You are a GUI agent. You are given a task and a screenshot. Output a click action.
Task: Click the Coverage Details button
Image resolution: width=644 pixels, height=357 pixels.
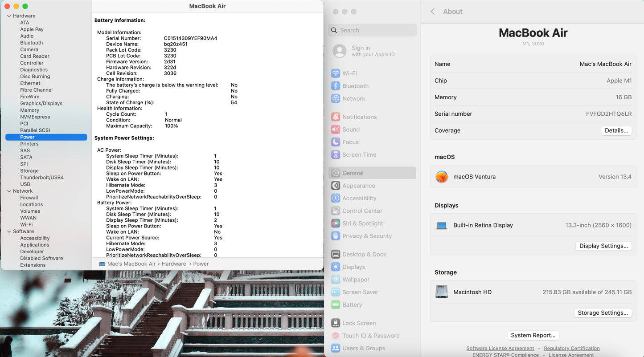(x=616, y=130)
